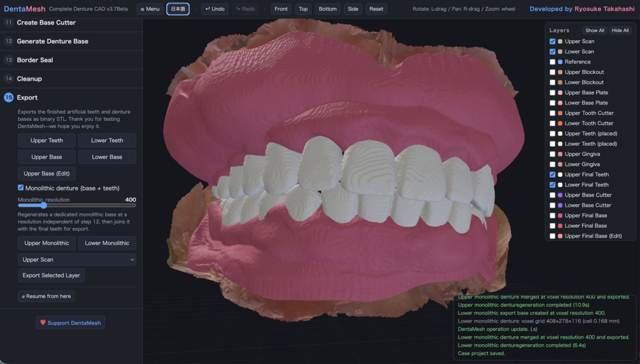640x364 pixels.
Task: Export Upper Base (Edit)
Action: (x=46, y=174)
